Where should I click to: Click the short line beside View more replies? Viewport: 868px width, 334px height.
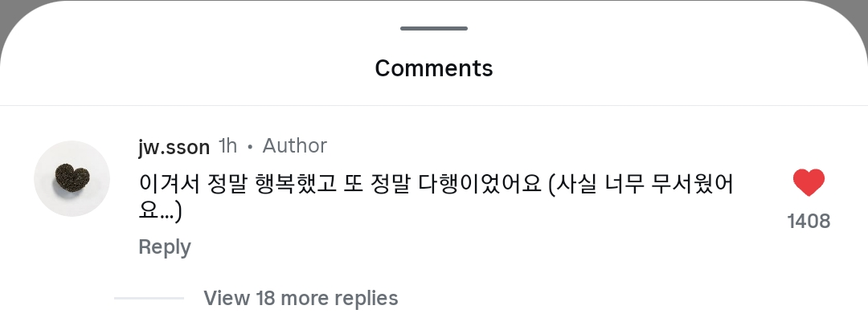(149, 299)
